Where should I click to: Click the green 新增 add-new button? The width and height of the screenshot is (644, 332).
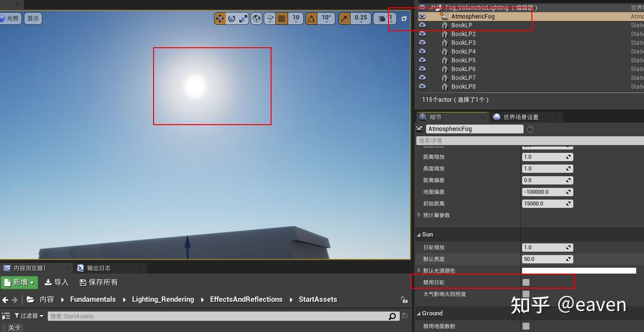pyautogui.click(x=19, y=282)
